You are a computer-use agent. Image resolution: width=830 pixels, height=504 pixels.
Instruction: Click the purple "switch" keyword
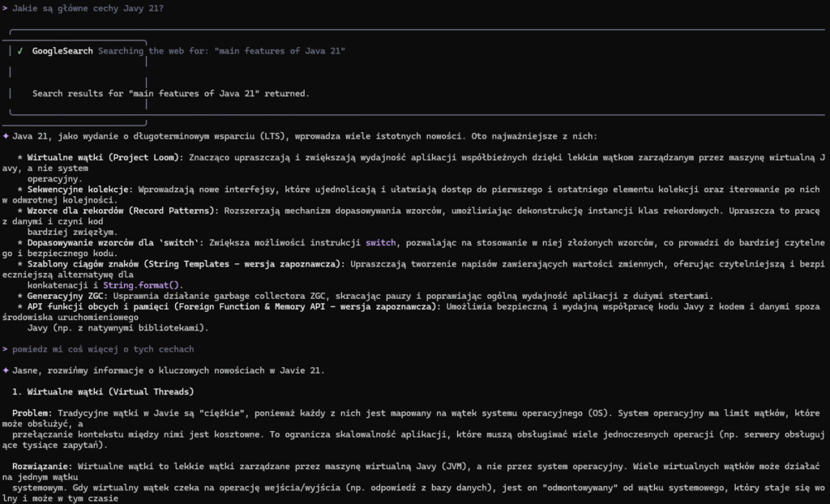click(x=380, y=242)
